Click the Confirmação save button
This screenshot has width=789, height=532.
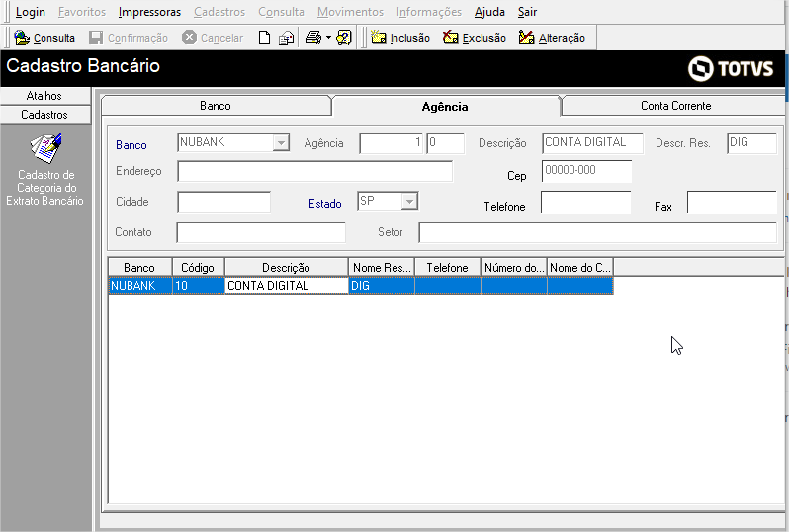[x=129, y=38]
